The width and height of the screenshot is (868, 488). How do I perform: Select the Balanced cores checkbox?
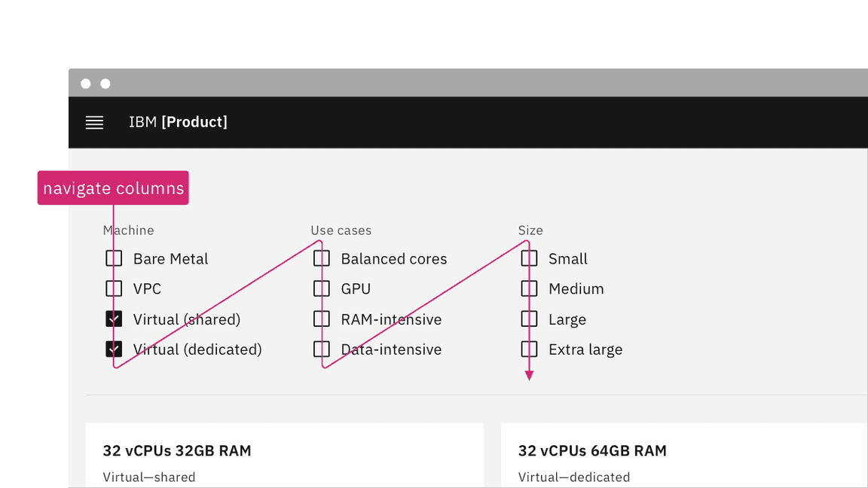pyautogui.click(x=321, y=258)
